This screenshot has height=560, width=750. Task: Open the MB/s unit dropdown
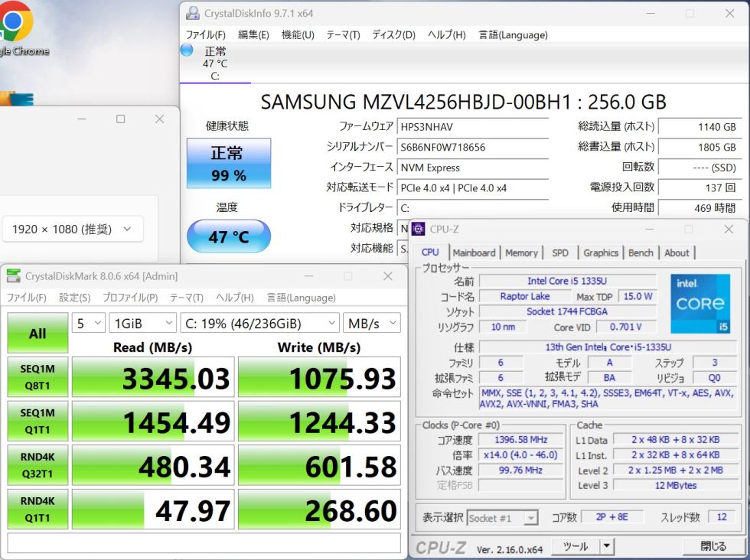pyautogui.click(x=372, y=324)
